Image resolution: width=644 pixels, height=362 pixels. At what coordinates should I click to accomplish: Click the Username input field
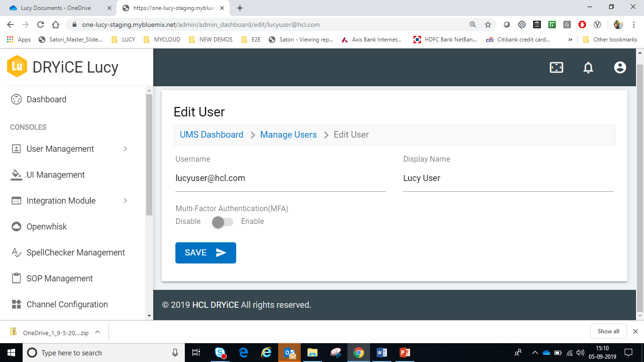coord(281,179)
